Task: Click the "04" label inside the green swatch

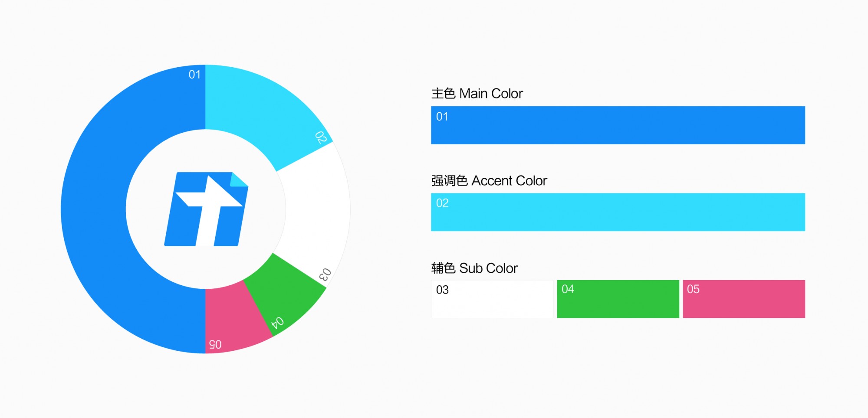Action: (568, 289)
